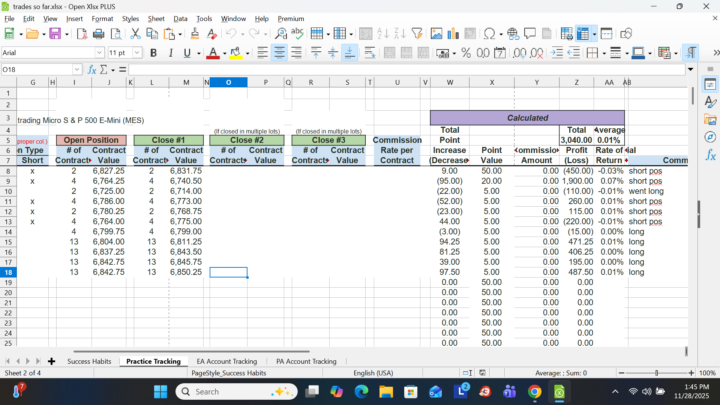Click the Copy icon

152,34
